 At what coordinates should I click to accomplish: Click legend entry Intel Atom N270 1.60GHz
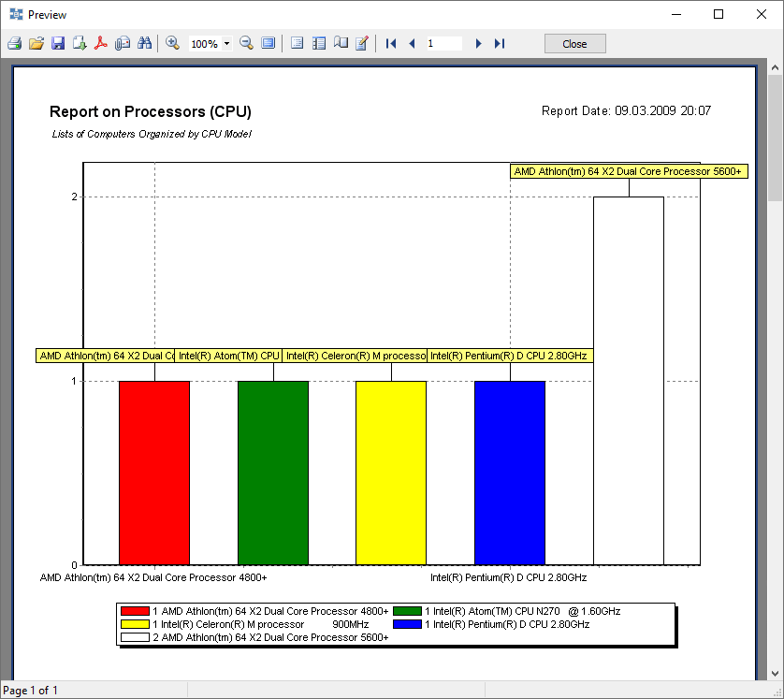pos(522,611)
